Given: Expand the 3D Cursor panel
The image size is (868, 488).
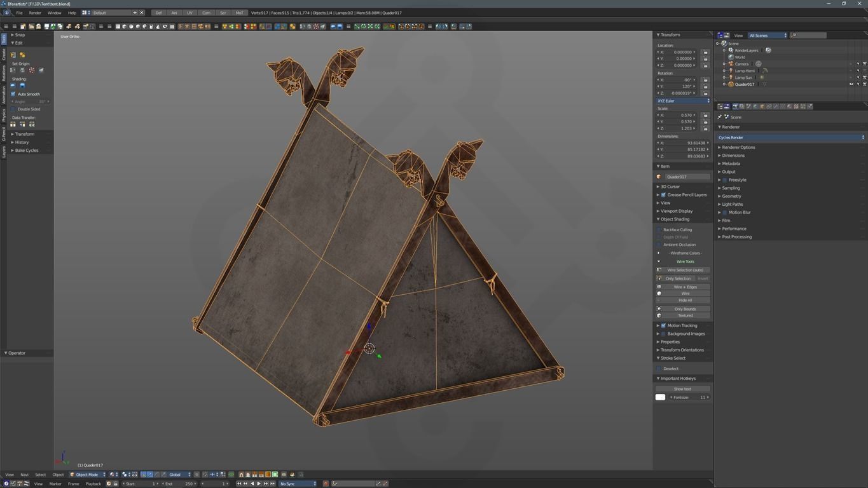Looking at the screenshot, I should (x=670, y=187).
